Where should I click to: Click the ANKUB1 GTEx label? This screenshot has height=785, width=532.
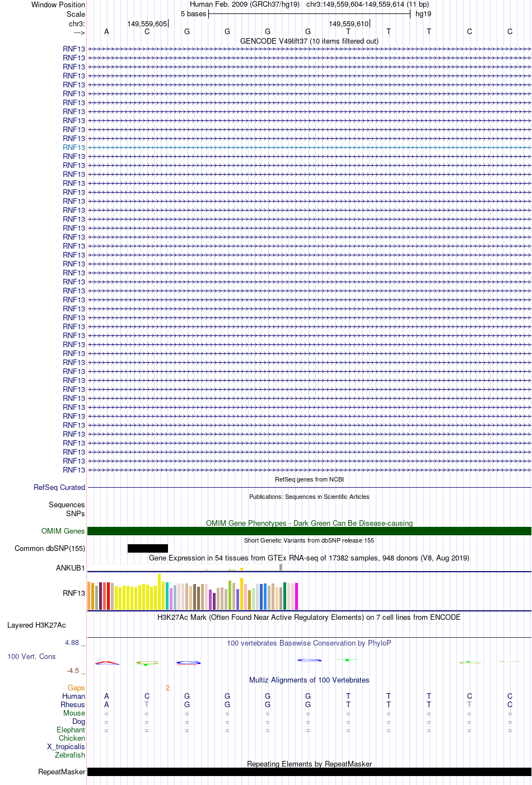[71, 568]
